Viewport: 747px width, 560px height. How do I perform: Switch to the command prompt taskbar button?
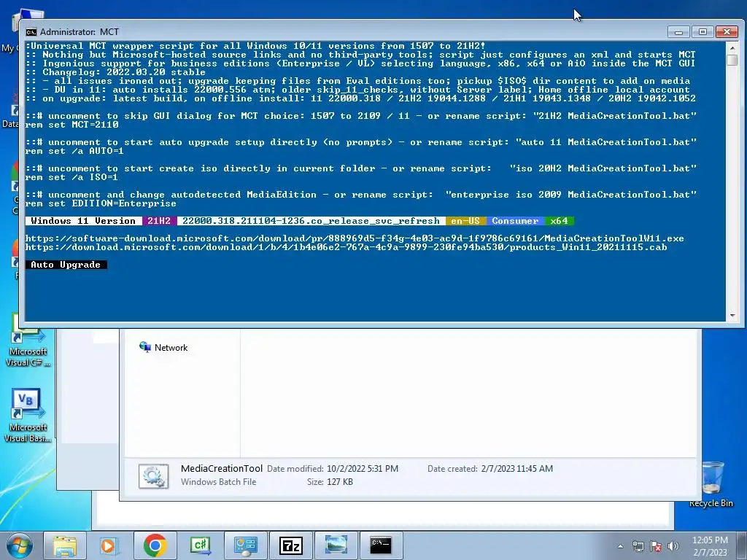tap(381, 545)
